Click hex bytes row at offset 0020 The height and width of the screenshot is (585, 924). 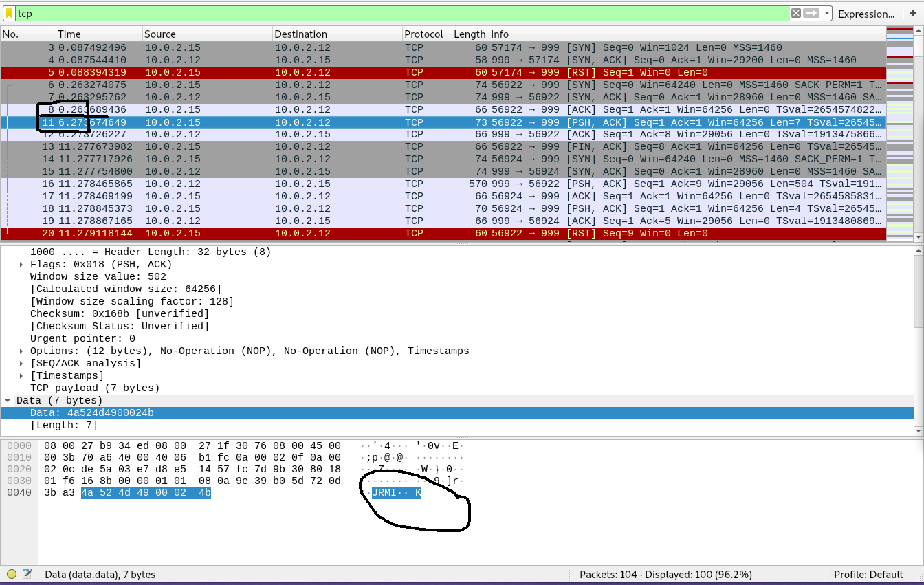(x=192, y=470)
